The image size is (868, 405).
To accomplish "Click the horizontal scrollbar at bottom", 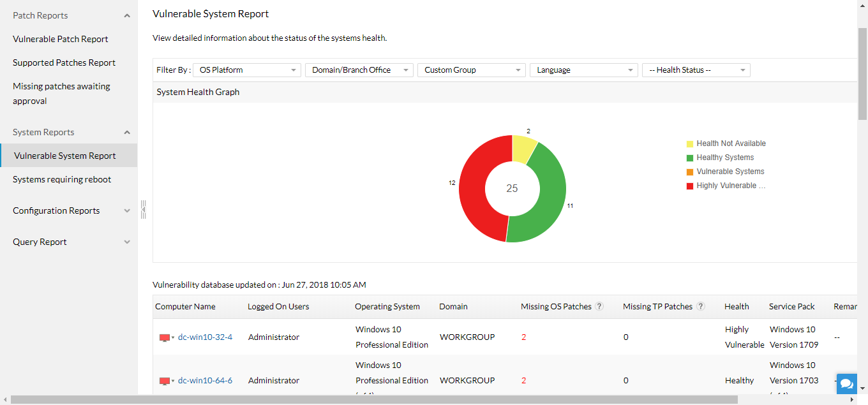I will pos(373,400).
